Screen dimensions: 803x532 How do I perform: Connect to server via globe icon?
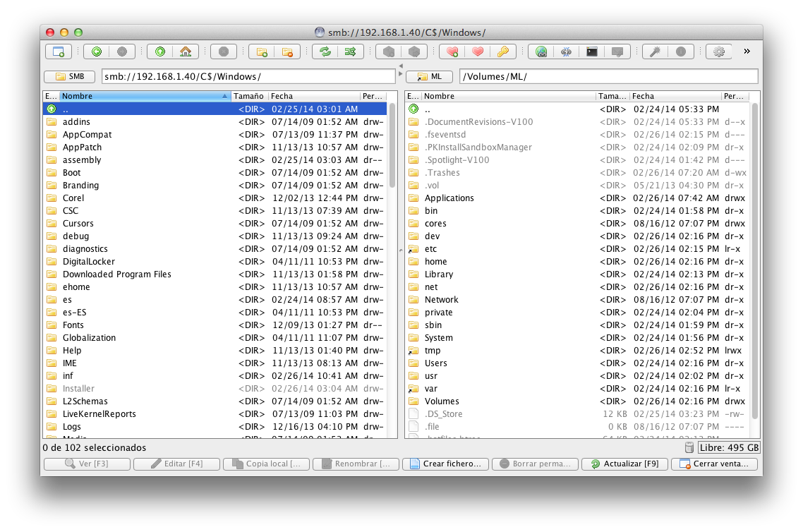541,52
